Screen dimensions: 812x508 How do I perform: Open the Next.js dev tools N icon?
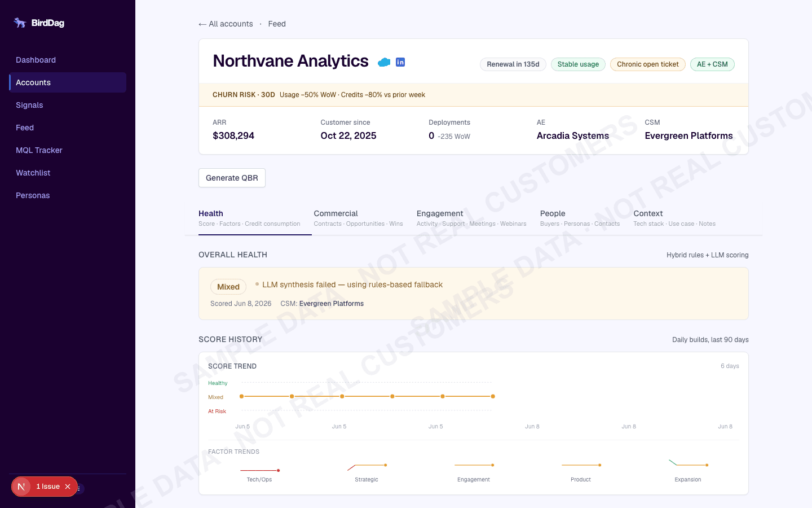tap(21, 487)
